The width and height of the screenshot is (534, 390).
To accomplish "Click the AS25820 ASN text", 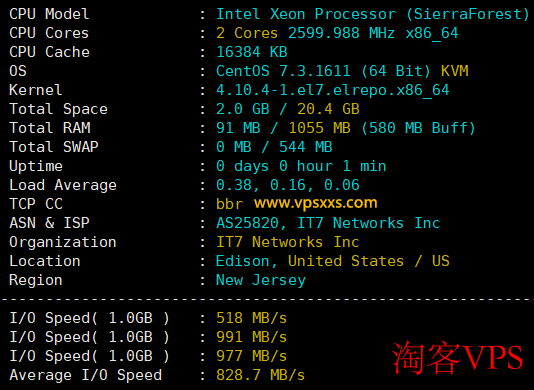I will point(248,223).
